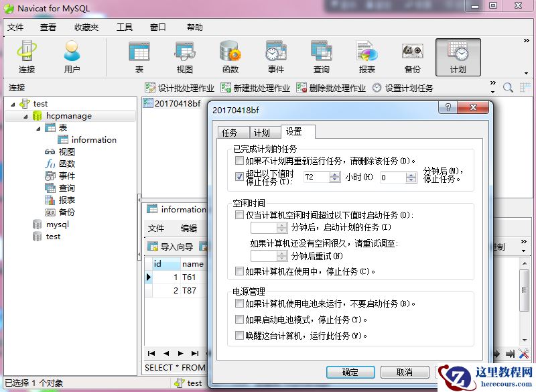Click 设计批处理作业 design batch job
536x392 pixels.
[x=180, y=88]
